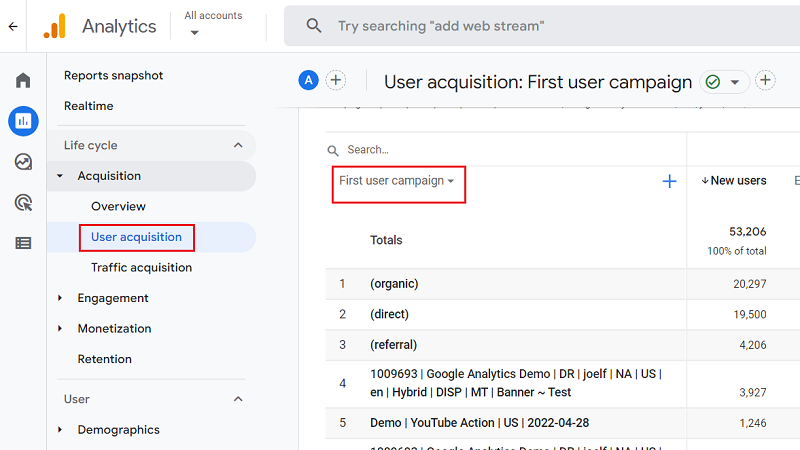Select the Reports bar chart icon
This screenshot has height=450, width=800.
23,121
